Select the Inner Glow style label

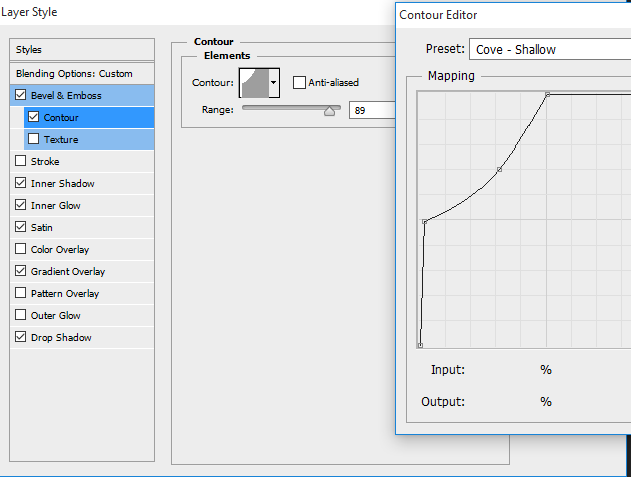(56, 206)
